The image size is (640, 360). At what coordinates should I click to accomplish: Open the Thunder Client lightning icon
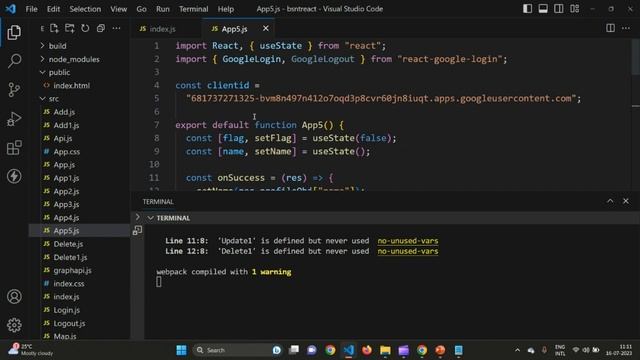coord(14,176)
